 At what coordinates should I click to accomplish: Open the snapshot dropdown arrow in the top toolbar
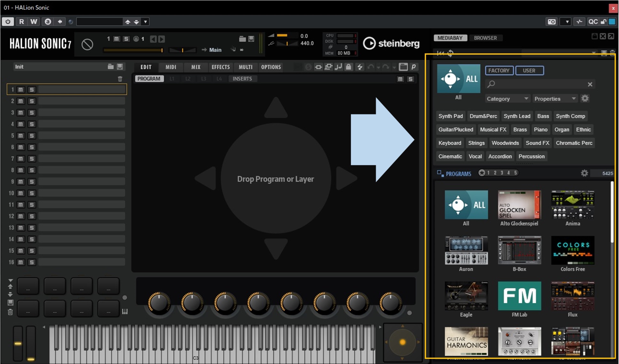click(567, 22)
